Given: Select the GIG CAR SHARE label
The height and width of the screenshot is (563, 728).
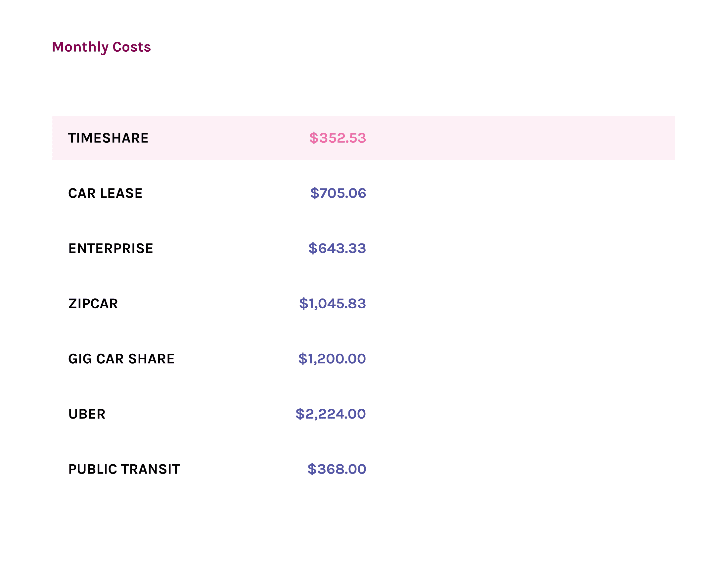Looking at the screenshot, I should pyautogui.click(x=121, y=359).
